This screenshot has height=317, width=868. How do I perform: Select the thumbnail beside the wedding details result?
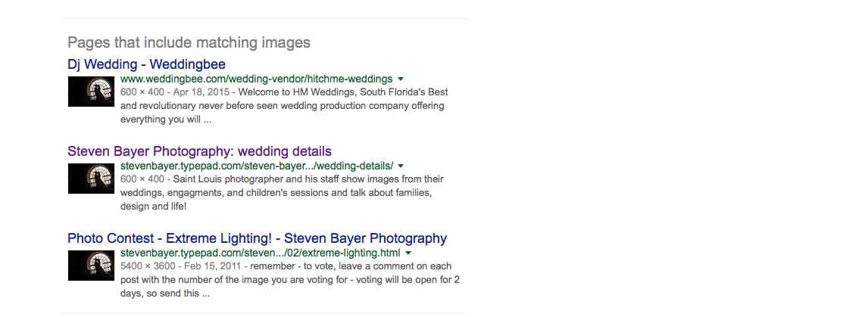point(92,178)
